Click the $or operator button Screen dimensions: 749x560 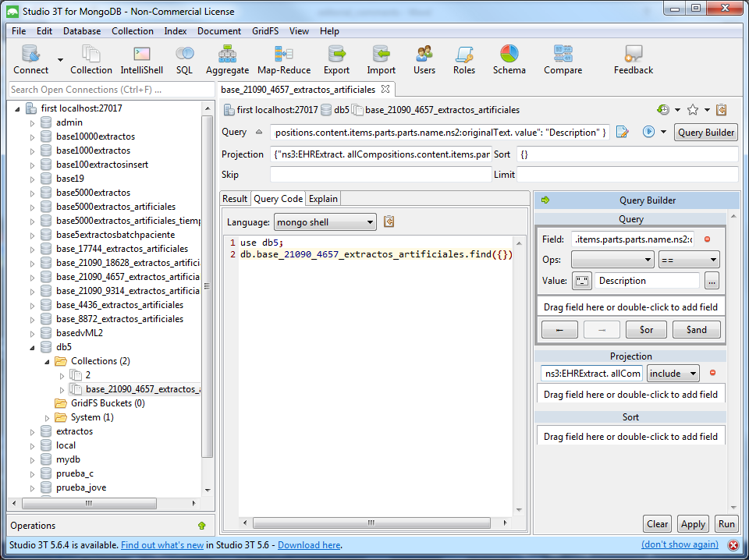[646, 330]
